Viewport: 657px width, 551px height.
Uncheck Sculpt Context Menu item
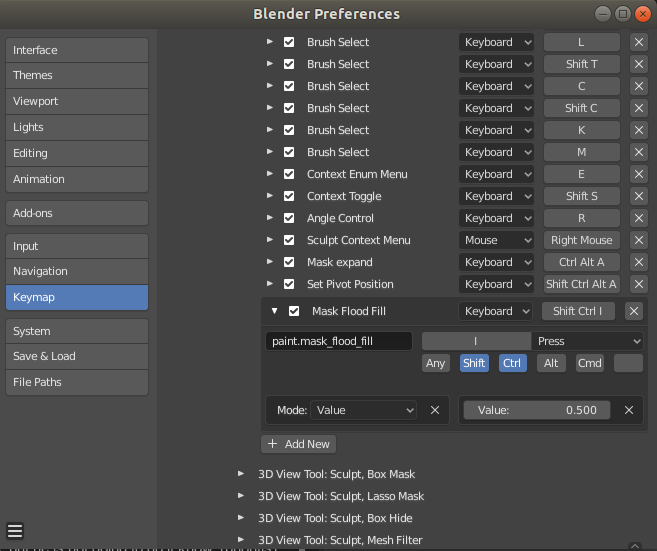(289, 240)
